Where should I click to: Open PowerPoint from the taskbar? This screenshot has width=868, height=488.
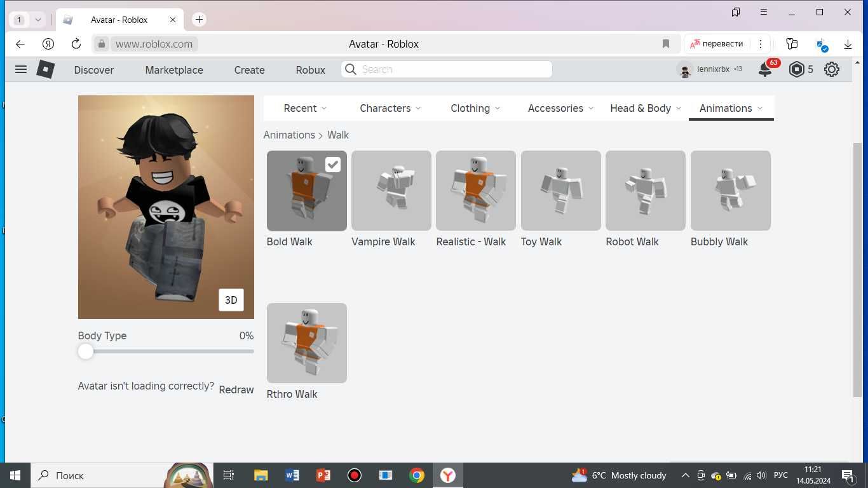pos(323,475)
